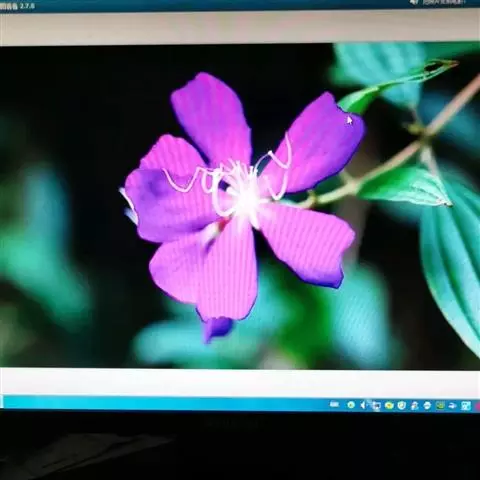The image size is (480, 480).
Task: Click the white arrow tray icon
Action: pyautogui.click(x=453, y=406)
